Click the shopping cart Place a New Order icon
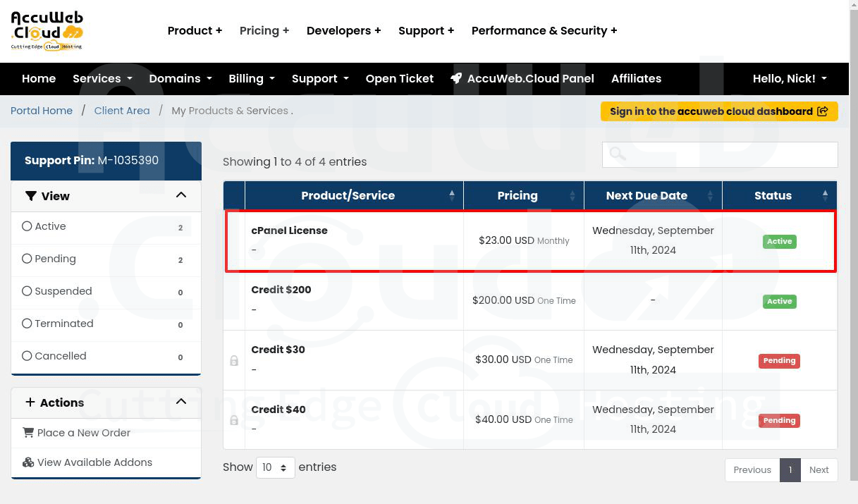The height and width of the screenshot is (504, 858). tap(28, 432)
